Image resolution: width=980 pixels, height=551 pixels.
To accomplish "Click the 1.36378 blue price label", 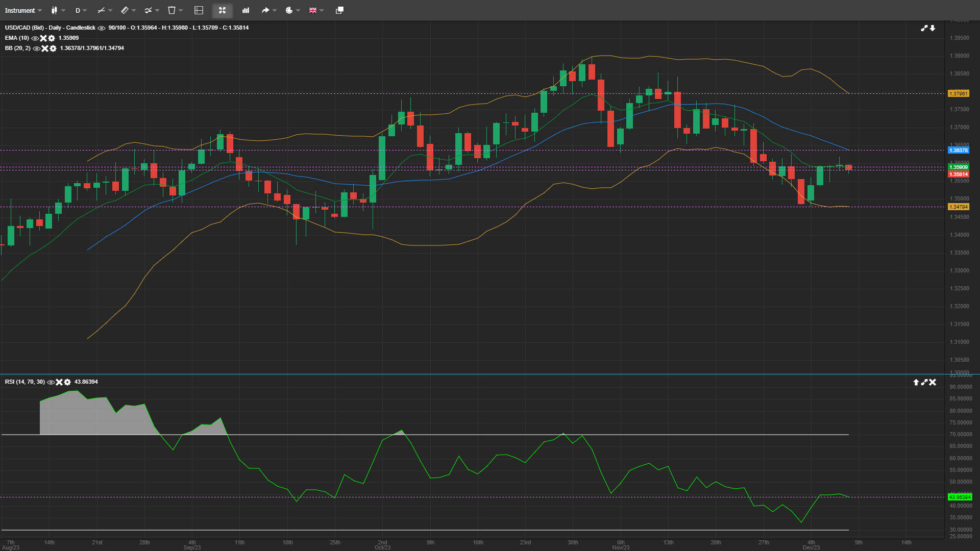I will pyautogui.click(x=958, y=150).
